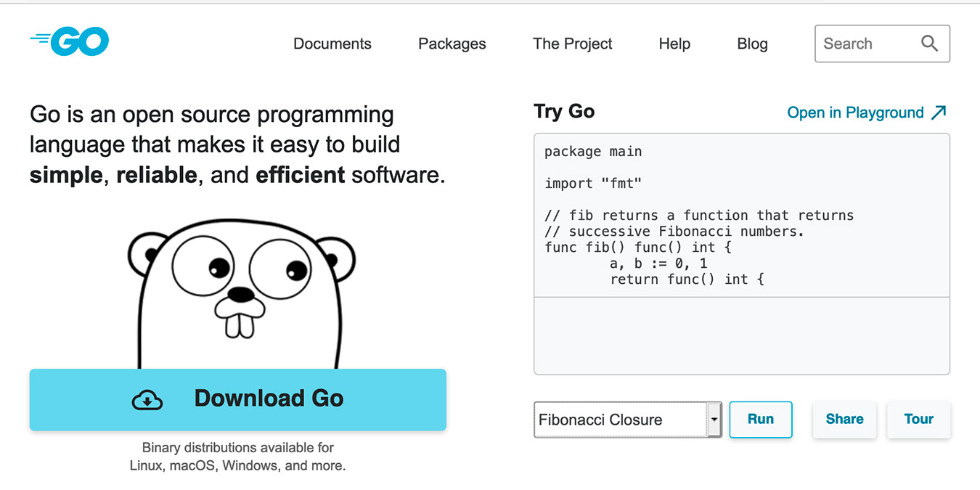Share the current code snippet

coord(844,420)
